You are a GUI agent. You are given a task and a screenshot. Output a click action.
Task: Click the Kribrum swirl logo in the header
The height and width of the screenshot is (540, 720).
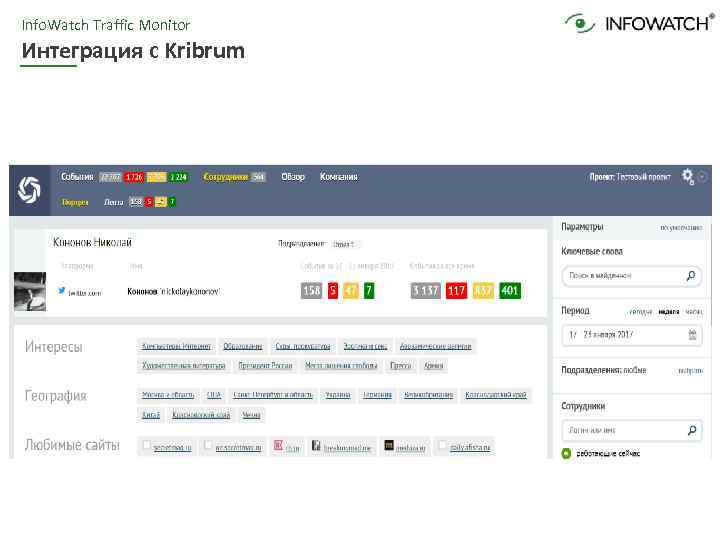[29, 190]
